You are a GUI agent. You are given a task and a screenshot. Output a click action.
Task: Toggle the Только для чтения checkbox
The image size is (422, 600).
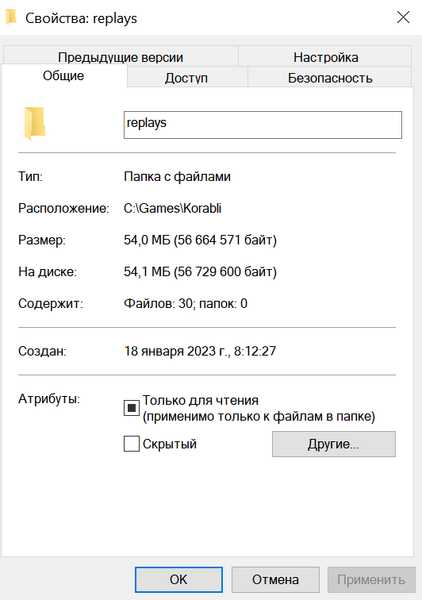(131, 408)
